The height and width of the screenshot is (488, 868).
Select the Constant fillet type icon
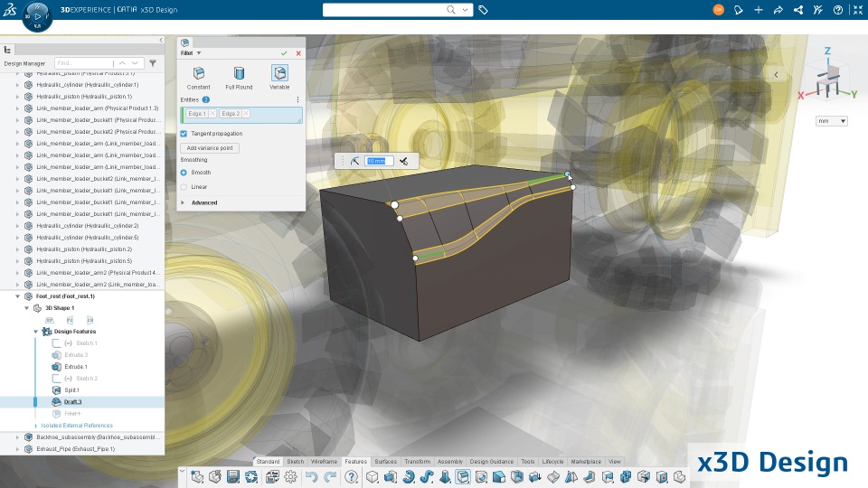198,74
